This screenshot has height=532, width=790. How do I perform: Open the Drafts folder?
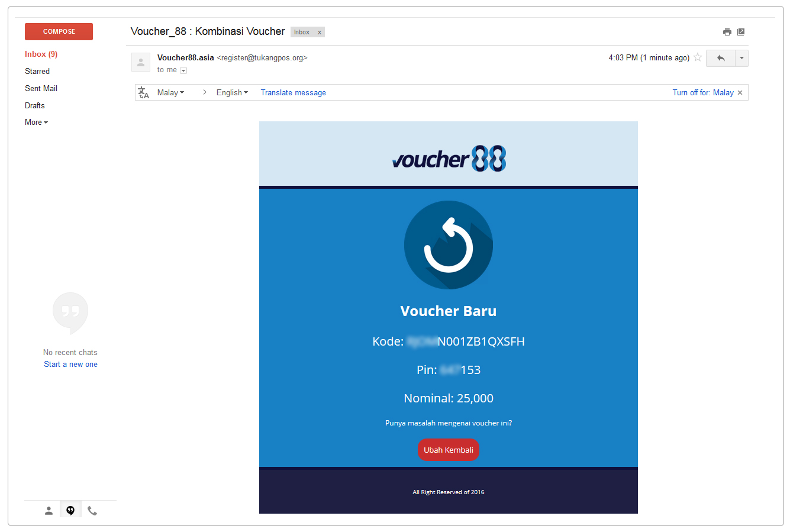(x=35, y=105)
